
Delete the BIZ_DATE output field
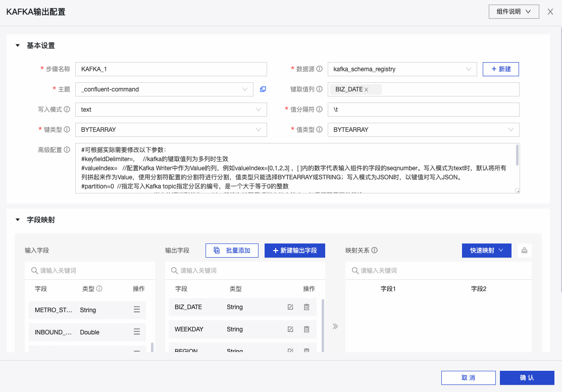pos(306,307)
